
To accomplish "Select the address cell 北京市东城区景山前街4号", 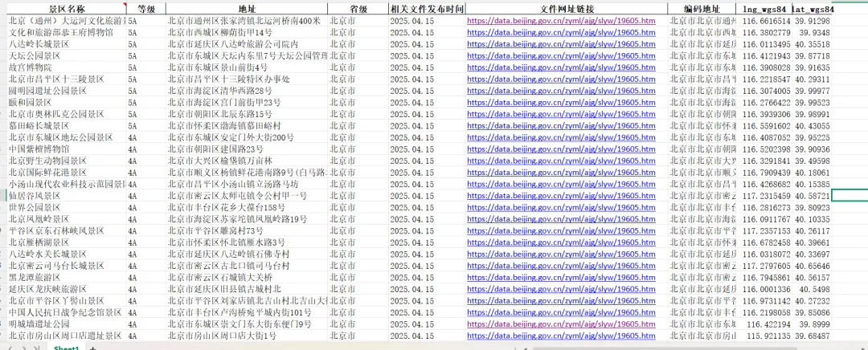I will 247,67.
